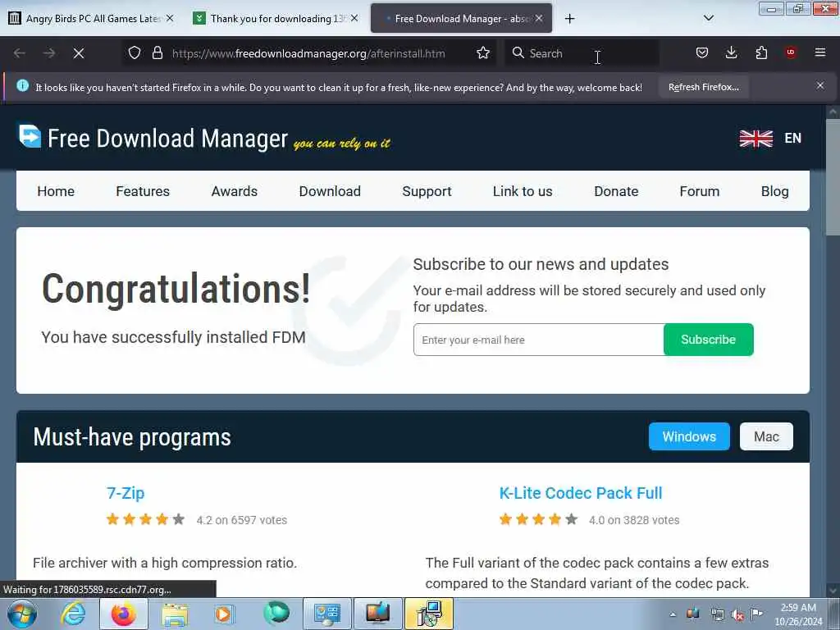Viewport: 840px width, 630px height.
Task: Visit the Forum page
Action: point(699,191)
